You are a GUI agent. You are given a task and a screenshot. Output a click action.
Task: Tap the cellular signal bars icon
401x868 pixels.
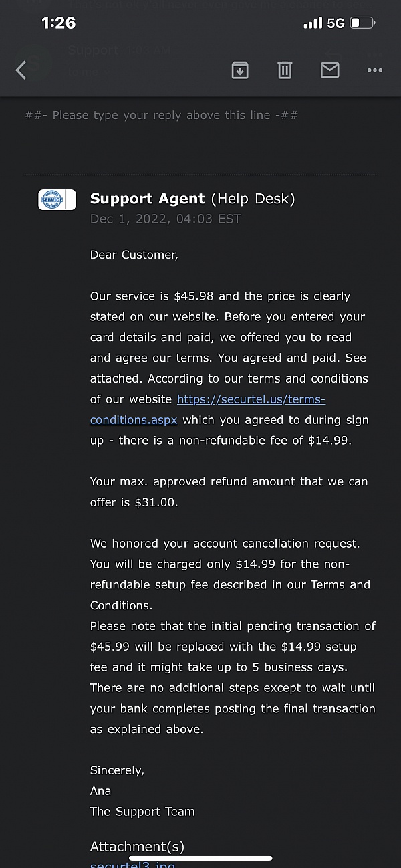(x=313, y=23)
